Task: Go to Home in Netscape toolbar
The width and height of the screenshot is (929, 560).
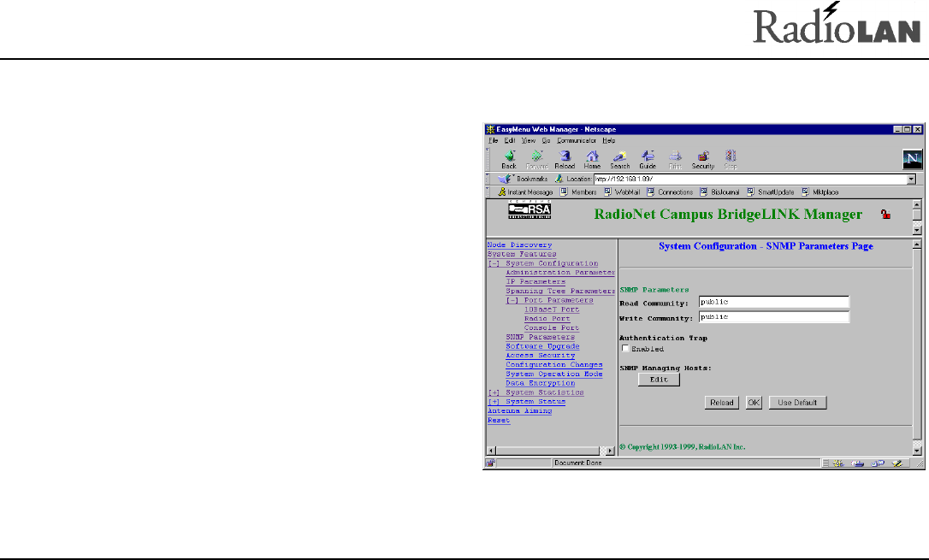Action: (x=592, y=159)
